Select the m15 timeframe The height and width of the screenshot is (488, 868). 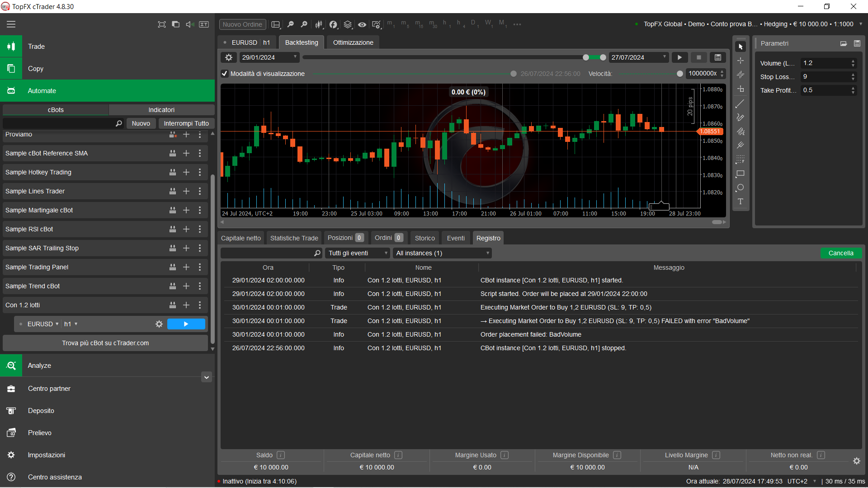pos(419,24)
